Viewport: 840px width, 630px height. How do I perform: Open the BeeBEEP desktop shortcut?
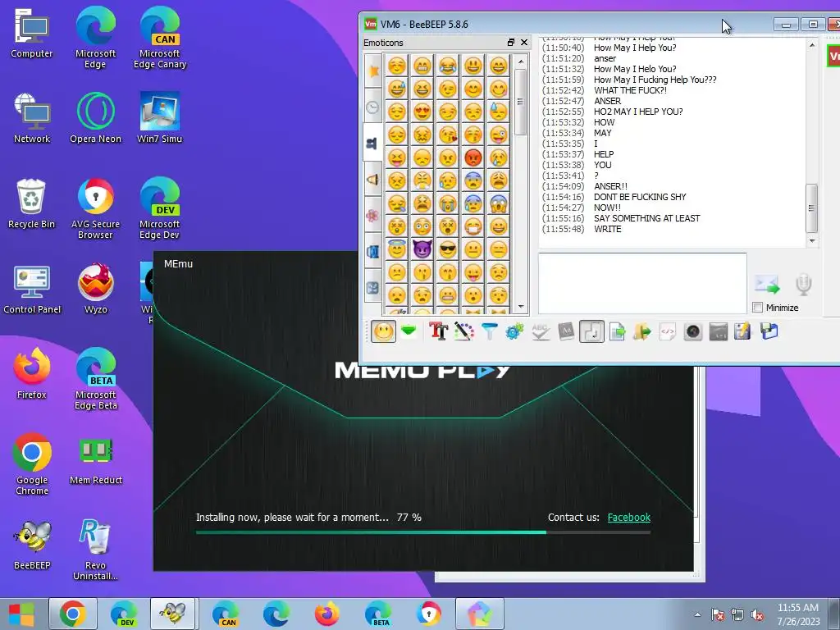pos(32,545)
